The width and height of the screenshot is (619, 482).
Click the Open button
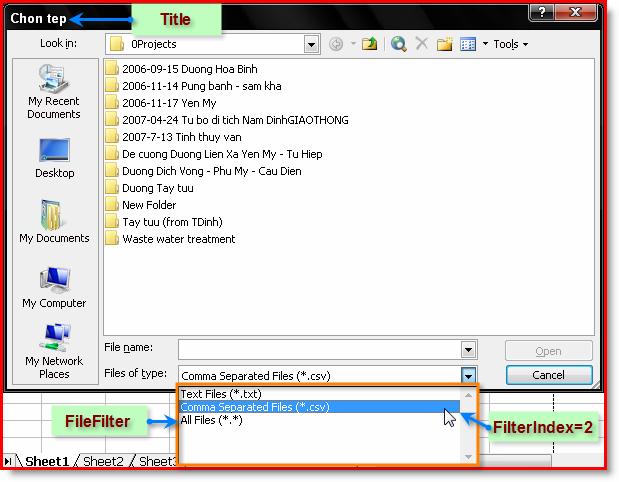point(549,351)
